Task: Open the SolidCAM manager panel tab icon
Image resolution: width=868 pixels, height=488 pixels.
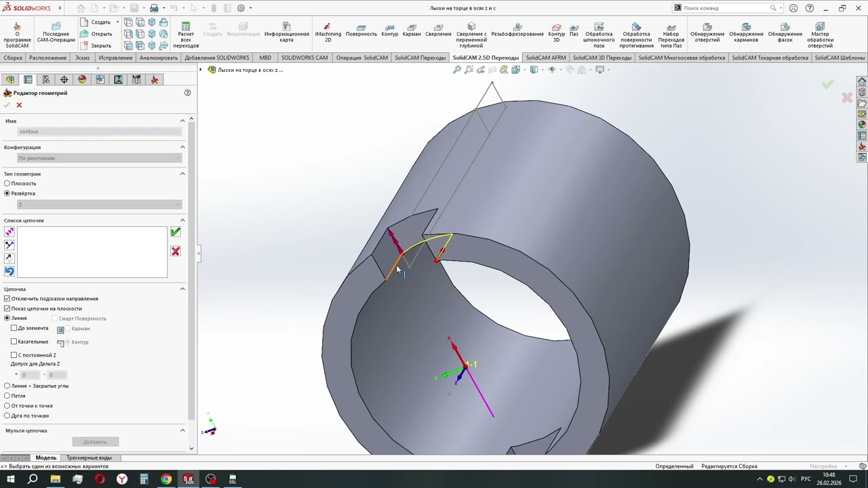Action: click(155, 79)
